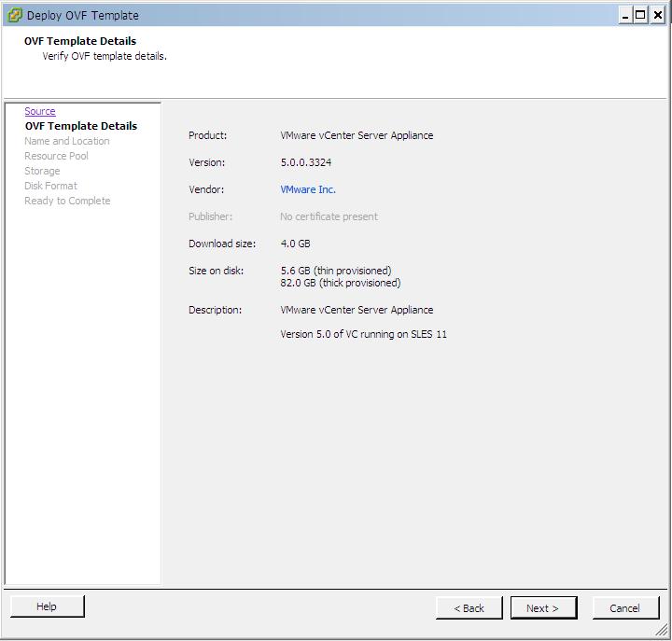Viewport: 672px width, 641px height.
Task: Click the 'Version:' label
Action: pos(206,162)
